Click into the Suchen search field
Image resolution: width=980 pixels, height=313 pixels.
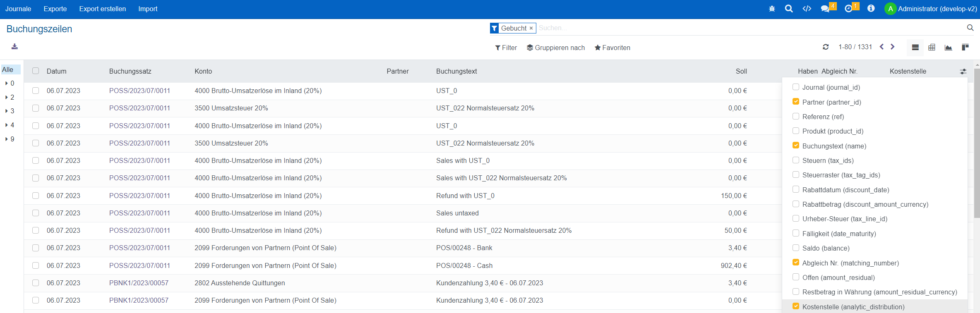[745, 28]
